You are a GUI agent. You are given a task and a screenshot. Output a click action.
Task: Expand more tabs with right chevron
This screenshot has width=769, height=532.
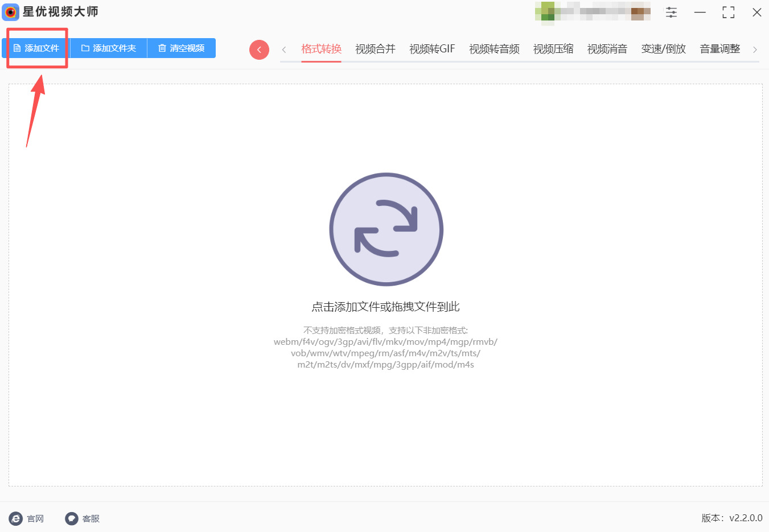(756, 49)
